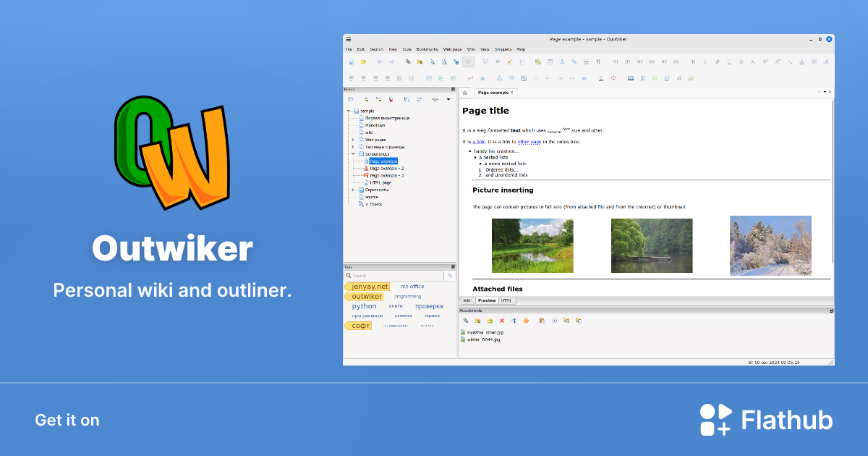The height and width of the screenshot is (456, 868).
Task: Apply strikethrough formatting
Action: 741,62
